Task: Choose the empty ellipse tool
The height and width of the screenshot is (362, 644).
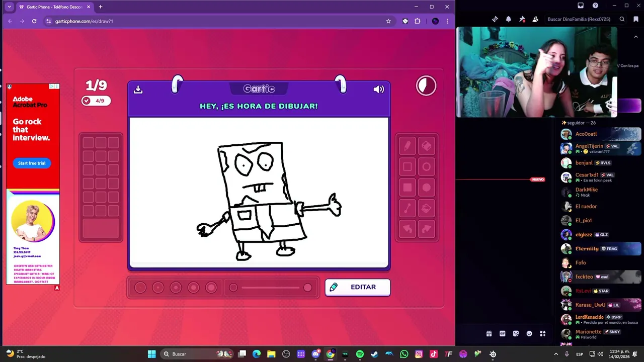Action: pos(427,166)
